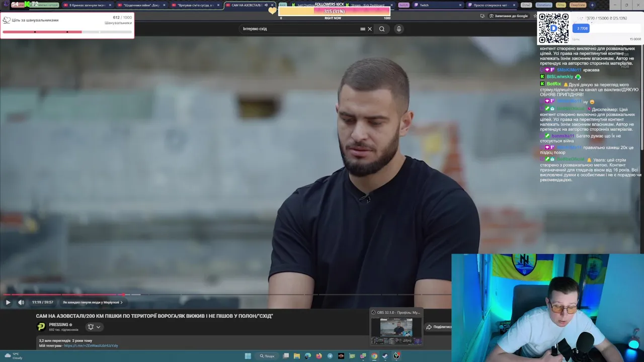Click the Поділитися share button
644x362 pixels.
click(x=439, y=327)
